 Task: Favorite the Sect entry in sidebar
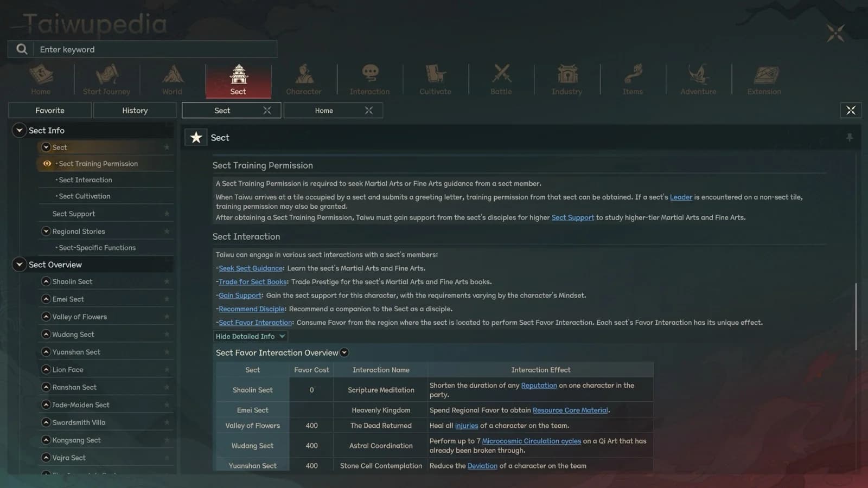click(x=167, y=147)
